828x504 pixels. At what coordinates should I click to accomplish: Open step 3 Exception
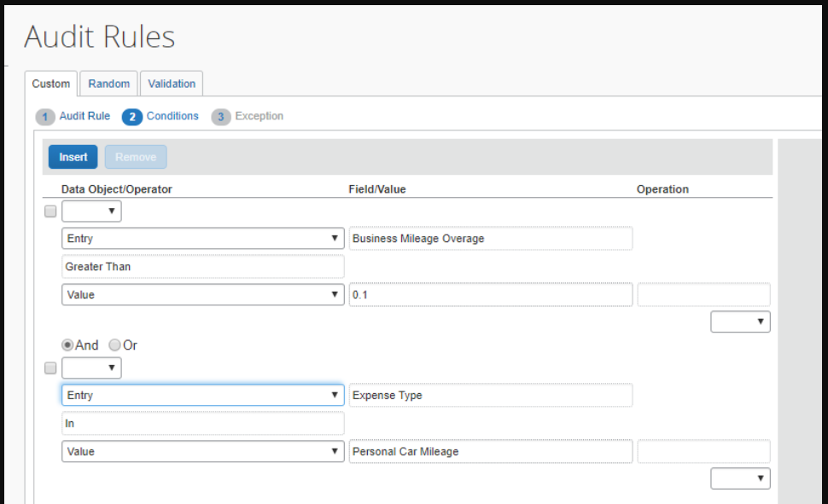coord(248,116)
